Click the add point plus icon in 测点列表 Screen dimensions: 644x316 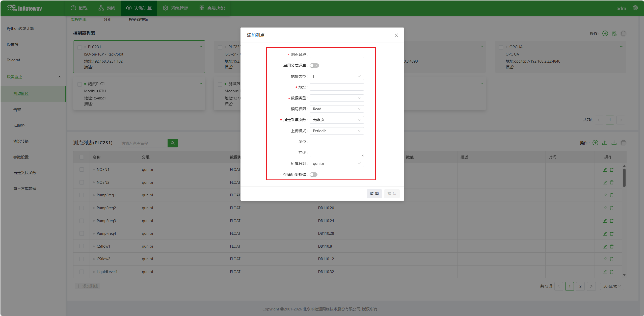(595, 143)
